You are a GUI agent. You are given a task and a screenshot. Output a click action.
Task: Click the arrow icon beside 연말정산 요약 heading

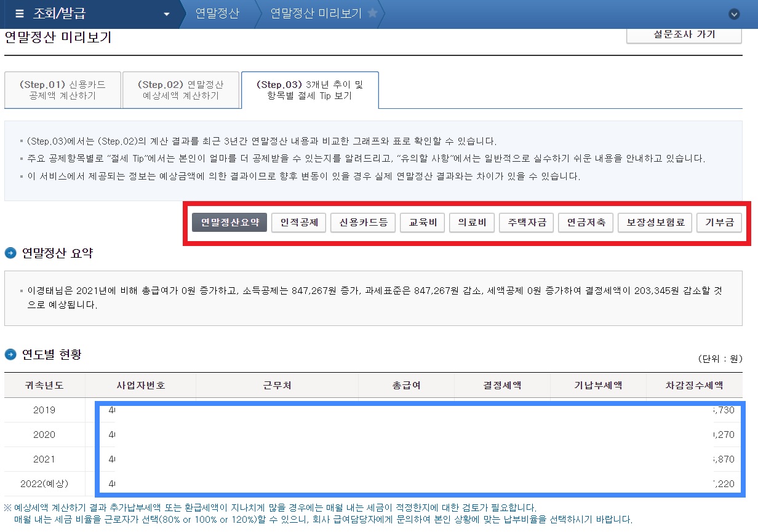pos(10,253)
